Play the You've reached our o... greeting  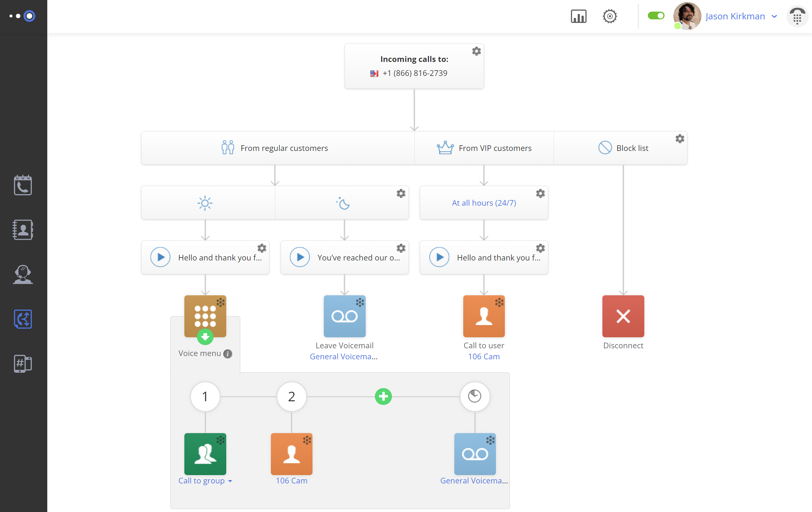click(x=299, y=257)
